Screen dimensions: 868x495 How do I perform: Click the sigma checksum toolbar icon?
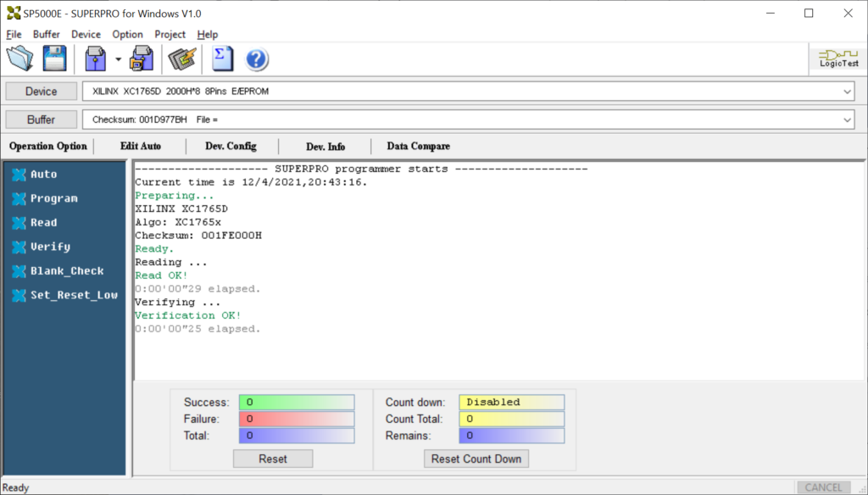pyautogui.click(x=223, y=58)
